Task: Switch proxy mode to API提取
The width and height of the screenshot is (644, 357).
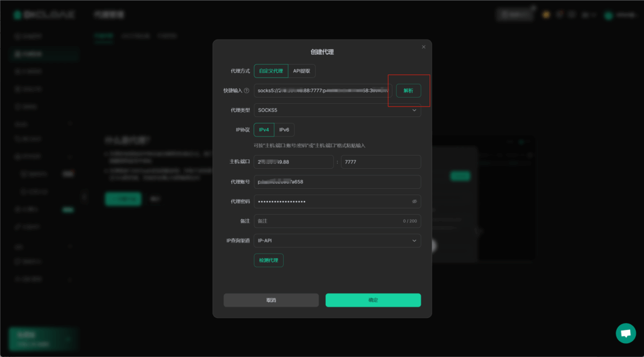Action: 301,71
